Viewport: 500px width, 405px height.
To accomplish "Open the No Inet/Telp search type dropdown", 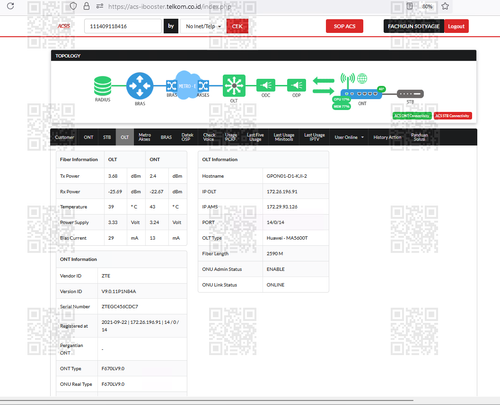I will click(x=203, y=26).
